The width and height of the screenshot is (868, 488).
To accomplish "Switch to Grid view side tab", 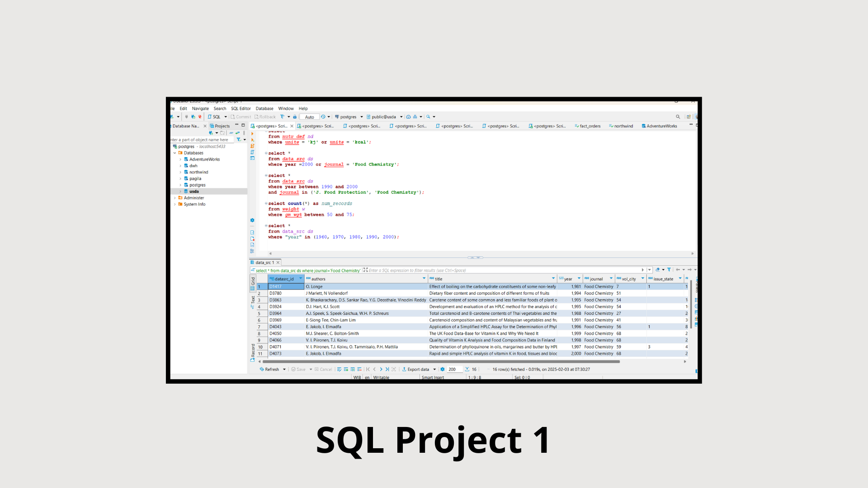I will click(253, 283).
